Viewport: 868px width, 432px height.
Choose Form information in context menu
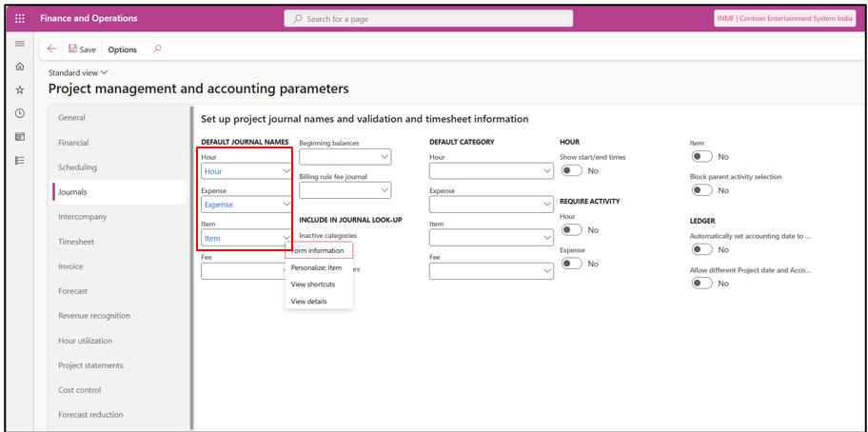click(319, 250)
